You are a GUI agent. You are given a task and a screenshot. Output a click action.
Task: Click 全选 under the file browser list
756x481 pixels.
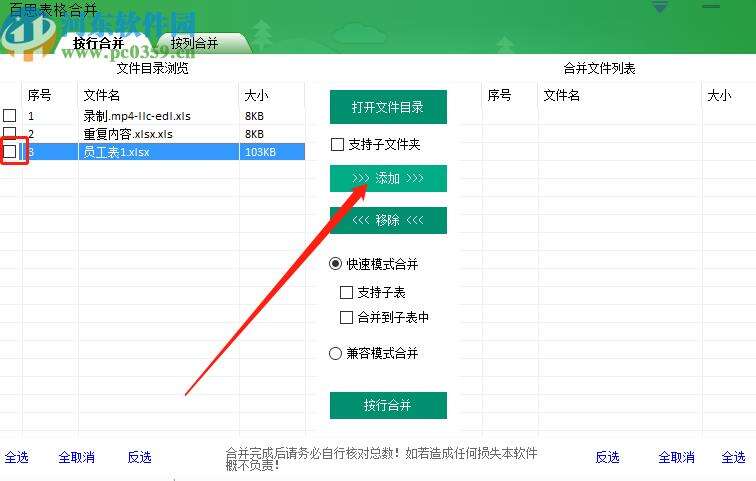point(17,457)
